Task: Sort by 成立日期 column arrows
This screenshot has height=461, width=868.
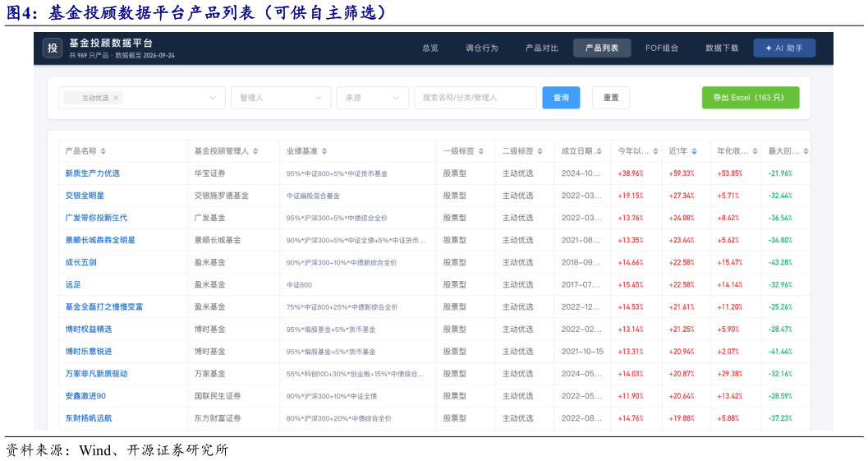Action: pos(599,151)
